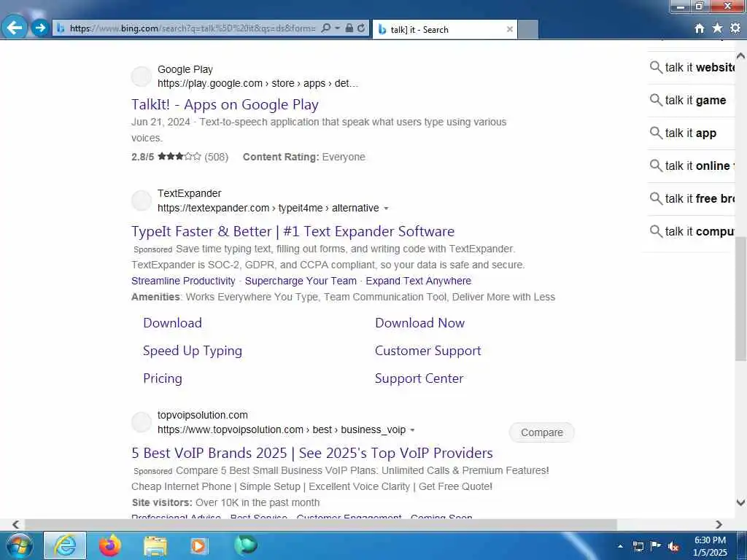The width and height of the screenshot is (747, 560).
Task: Expand the TextExpander URL dropdown arrow
Action: (x=386, y=209)
